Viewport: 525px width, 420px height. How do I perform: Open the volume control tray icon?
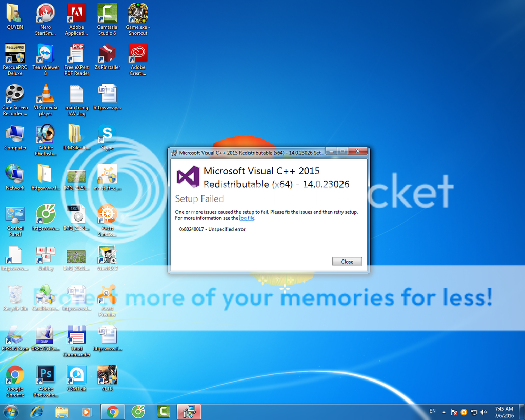tap(483, 412)
